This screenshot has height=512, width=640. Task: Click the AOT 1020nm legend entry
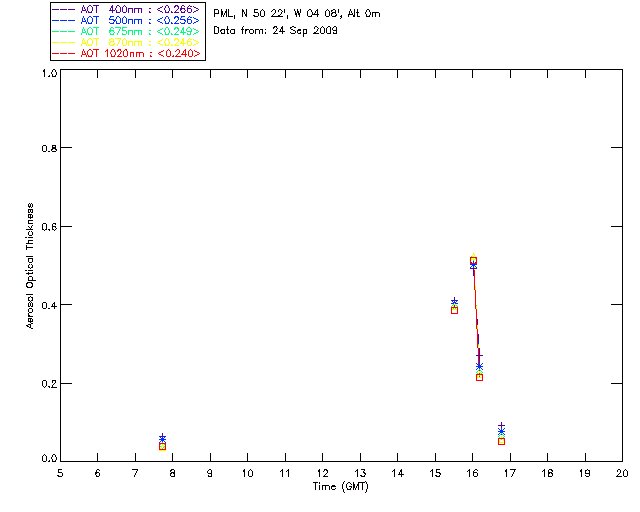[x=126, y=53]
